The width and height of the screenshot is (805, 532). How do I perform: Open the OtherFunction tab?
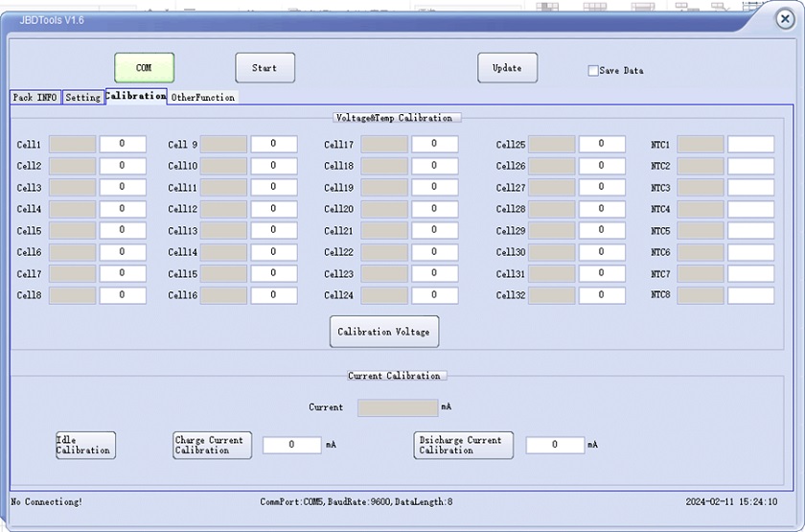(x=203, y=97)
